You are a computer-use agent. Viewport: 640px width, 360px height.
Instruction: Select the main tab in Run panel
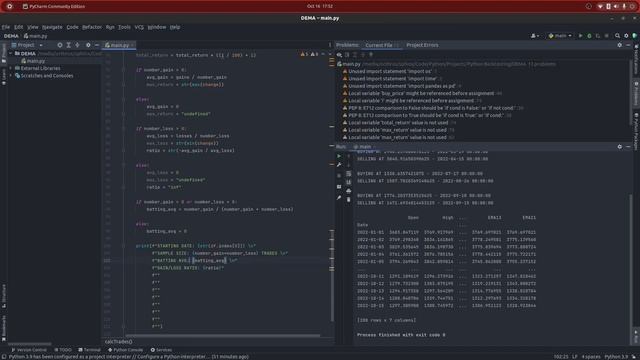click(x=363, y=147)
